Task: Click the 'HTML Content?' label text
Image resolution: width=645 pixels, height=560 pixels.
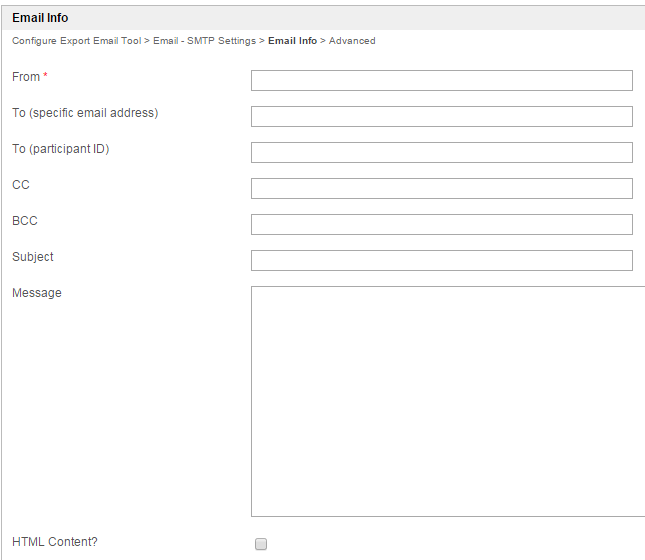Action: click(55, 542)
